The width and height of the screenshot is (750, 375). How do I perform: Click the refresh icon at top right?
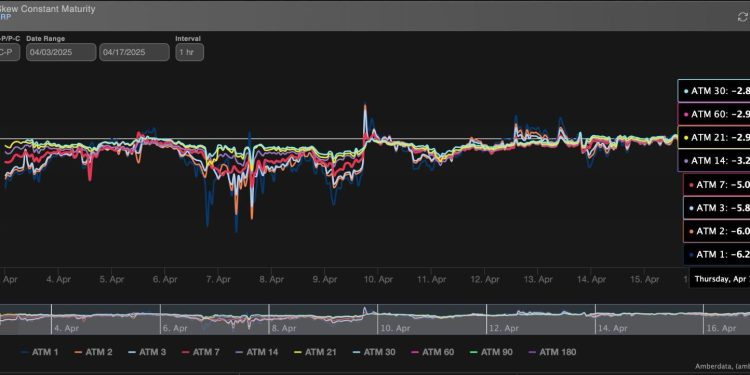[743, 18]
